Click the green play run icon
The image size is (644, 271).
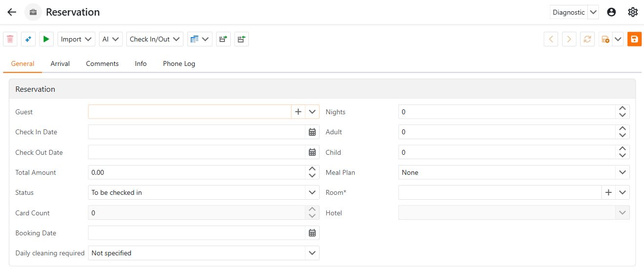click(46, 39)
